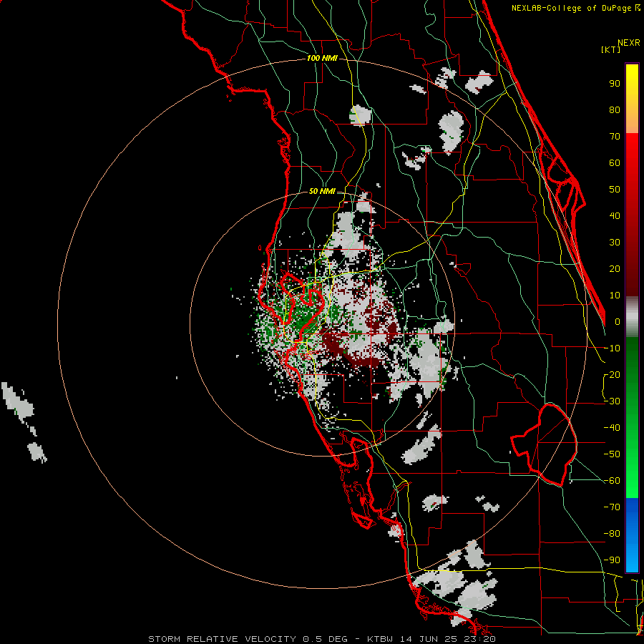The image size is (644, 644).
Task: Click the 14 JUN 25 date in the caption
Action: click(x=430, y=639)
